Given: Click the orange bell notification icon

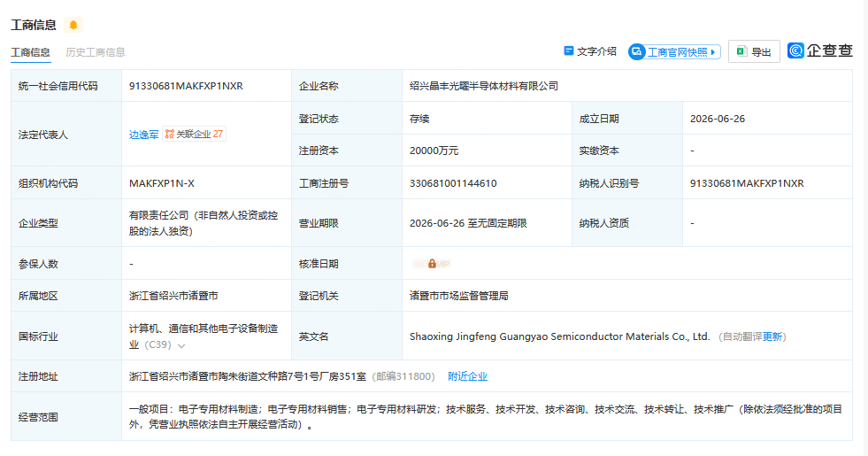Looking at the screenshot, I should tap(73, 25).
